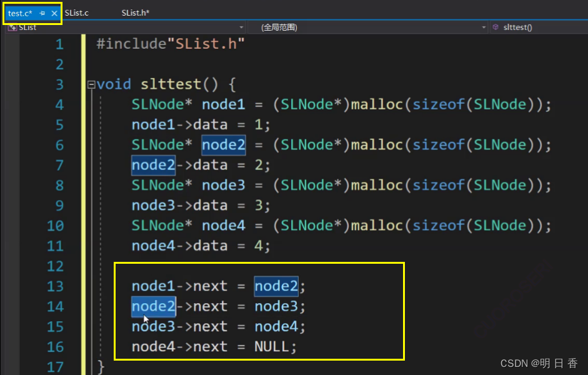The height and width of the screenshot is (375, 588).
Task: Click line number 1 in the gutter
Action: coord(59,44)
